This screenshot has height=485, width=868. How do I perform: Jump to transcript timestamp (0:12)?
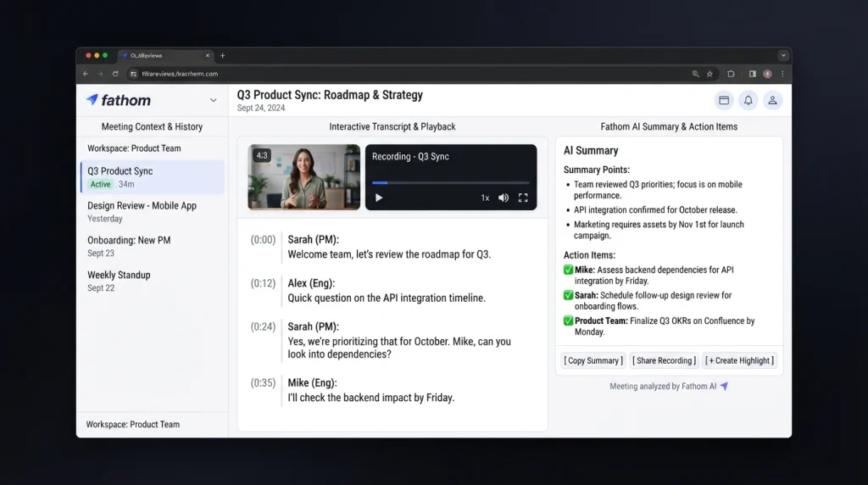coord(263,283)
